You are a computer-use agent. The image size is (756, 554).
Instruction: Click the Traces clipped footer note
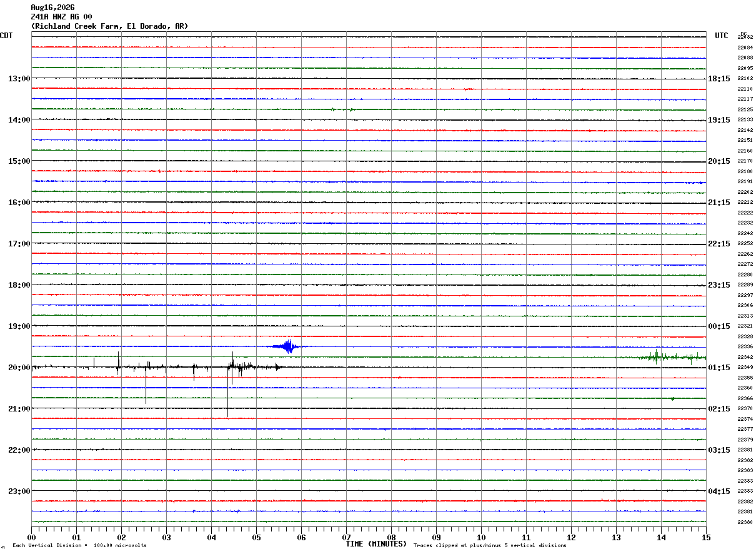[490, 546]
